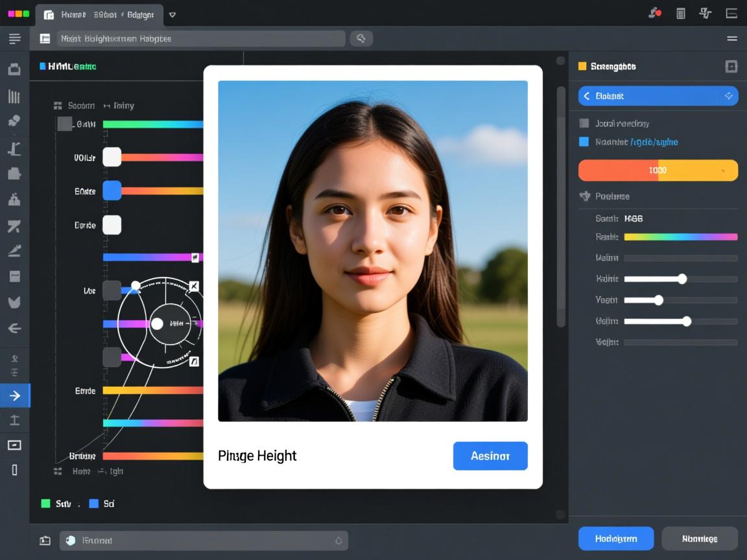
Task: Click the hamburger menu icon in left sidebar
Action: point(14,39)
